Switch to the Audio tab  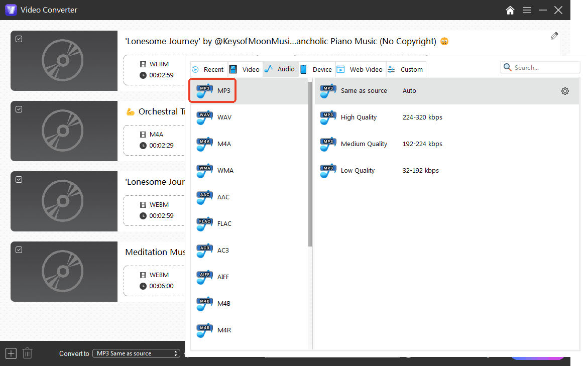pyautogui.click(x=281, y=69)
